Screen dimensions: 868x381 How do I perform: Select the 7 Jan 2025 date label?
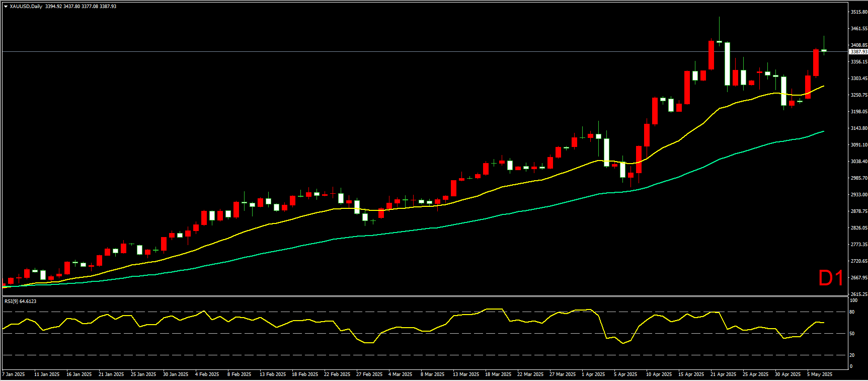pos(14,374)
